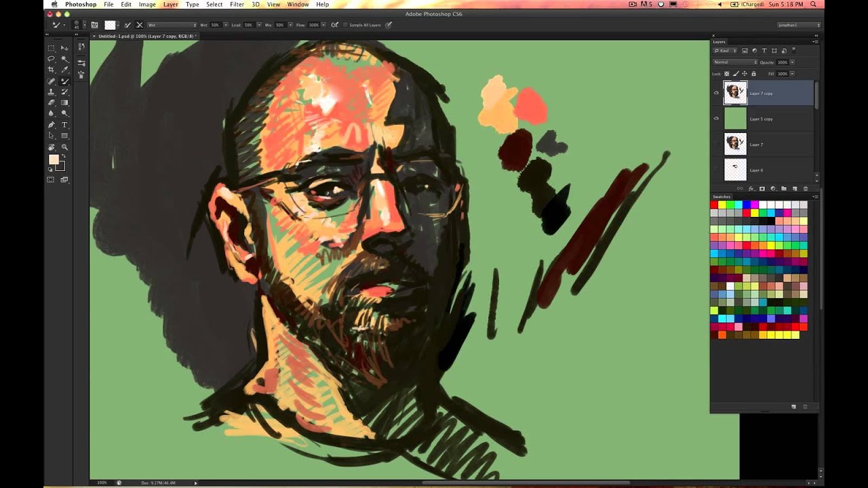Open the Layer menu
Screen dimensions: 868x488
point(171,4)
